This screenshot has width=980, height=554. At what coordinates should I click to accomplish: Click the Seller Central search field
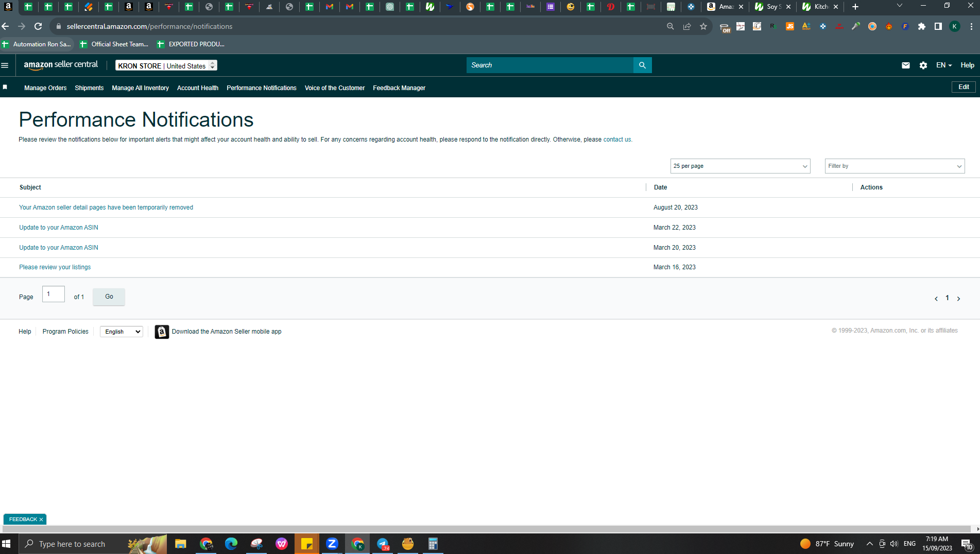click(x=550, y=65)
